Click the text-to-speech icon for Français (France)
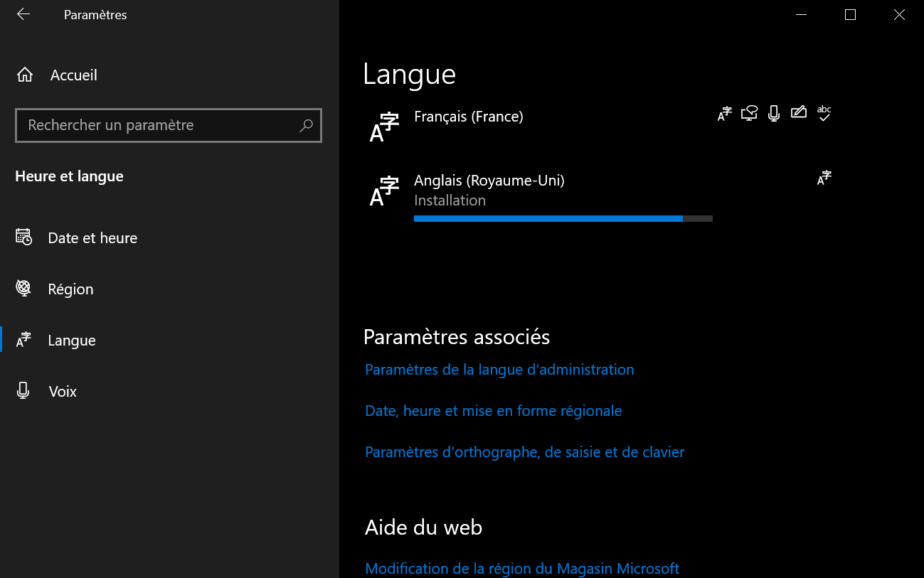This screenshot has height=578, width=924. 749,113
